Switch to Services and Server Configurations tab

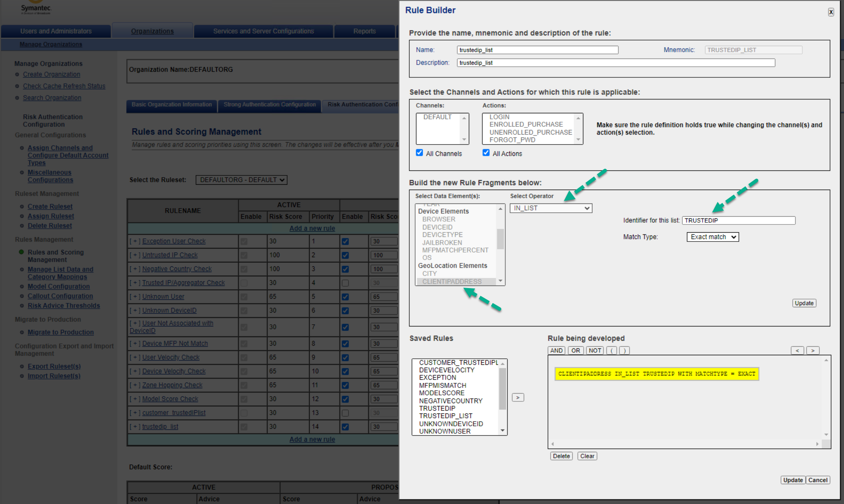pos(263,31)
